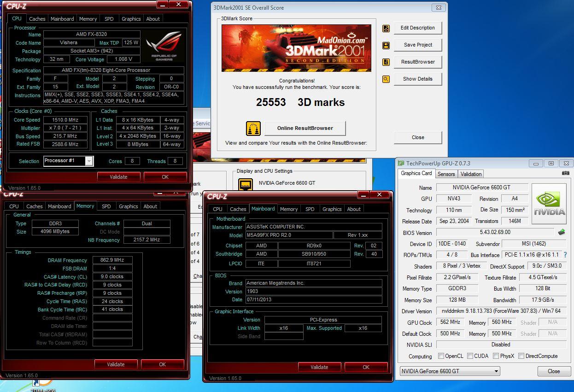Click the GPU-Z camera screenshot icon
This screenshot has height=392, width=574.
tap(566, 173)
